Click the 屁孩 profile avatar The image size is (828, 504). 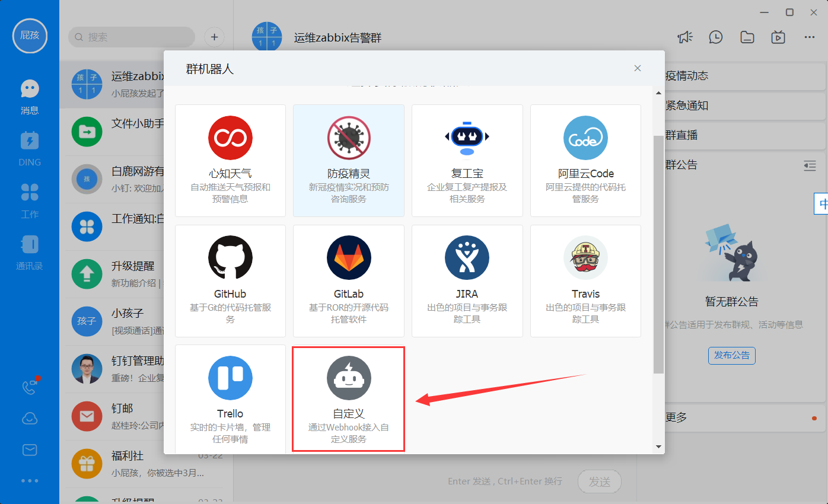(x=30, y=35)
